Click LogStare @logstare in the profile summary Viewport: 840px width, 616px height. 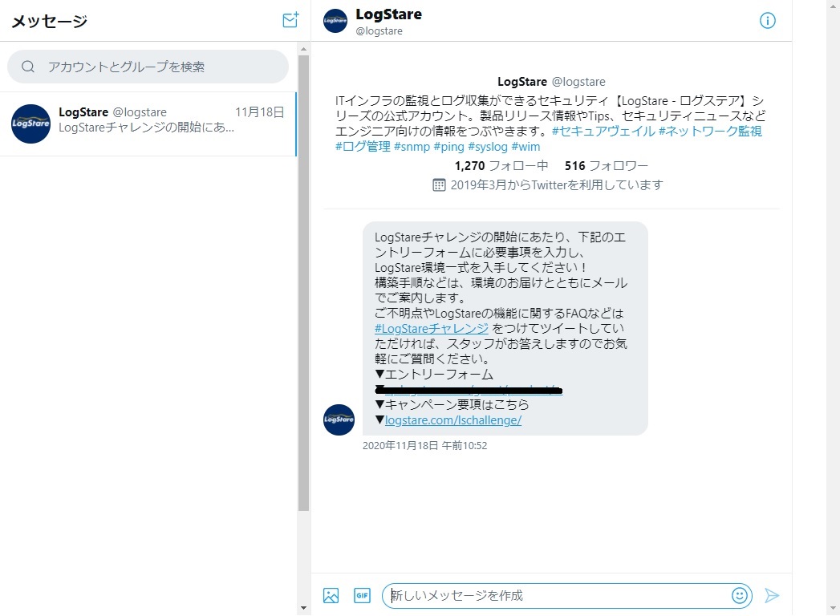point(551,82)
